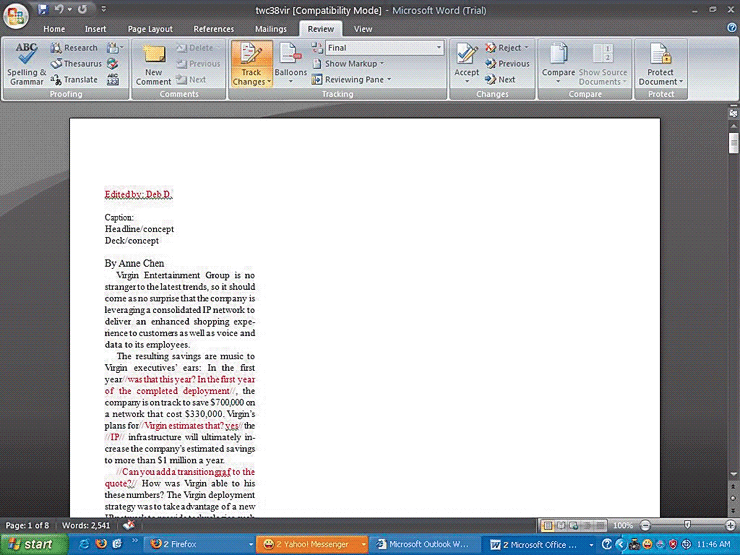Expand the Balloons options menu

coord(291,64)
